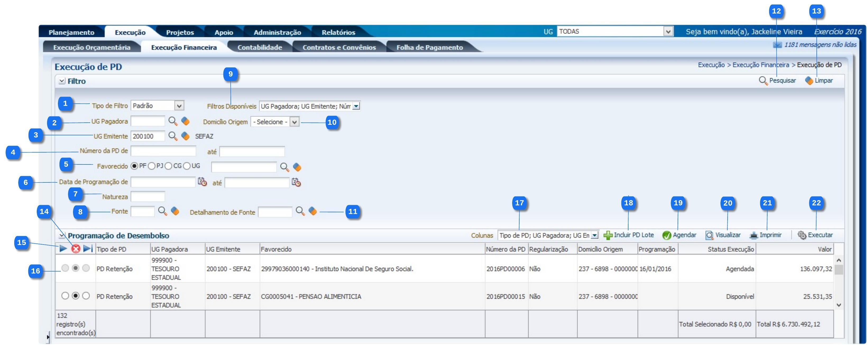
Task: Open the Domicílio Origem Selecione dropdown
Action: coord(295,122)
